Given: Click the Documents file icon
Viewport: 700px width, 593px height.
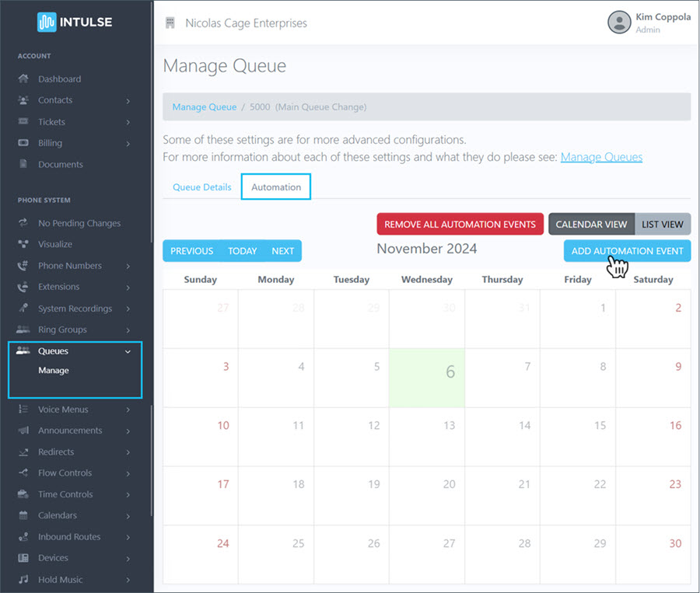Looking at the screenshot, I should pos(23,165).
